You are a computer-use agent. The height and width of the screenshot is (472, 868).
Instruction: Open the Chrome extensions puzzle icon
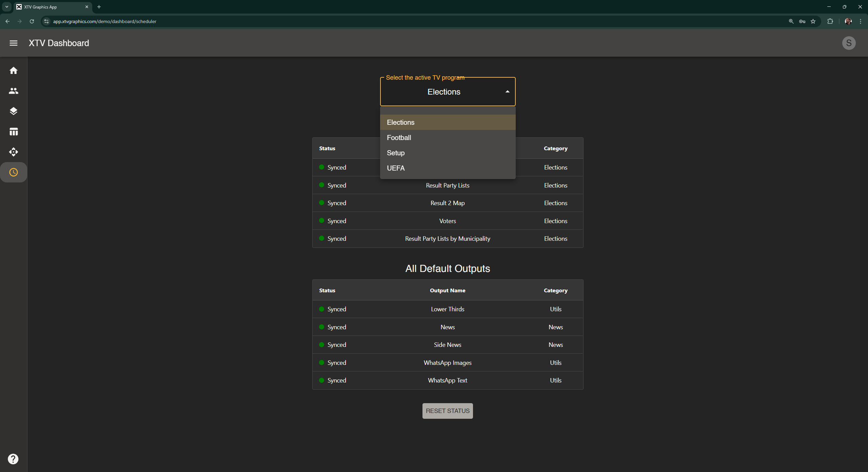[x=830, y=21]
